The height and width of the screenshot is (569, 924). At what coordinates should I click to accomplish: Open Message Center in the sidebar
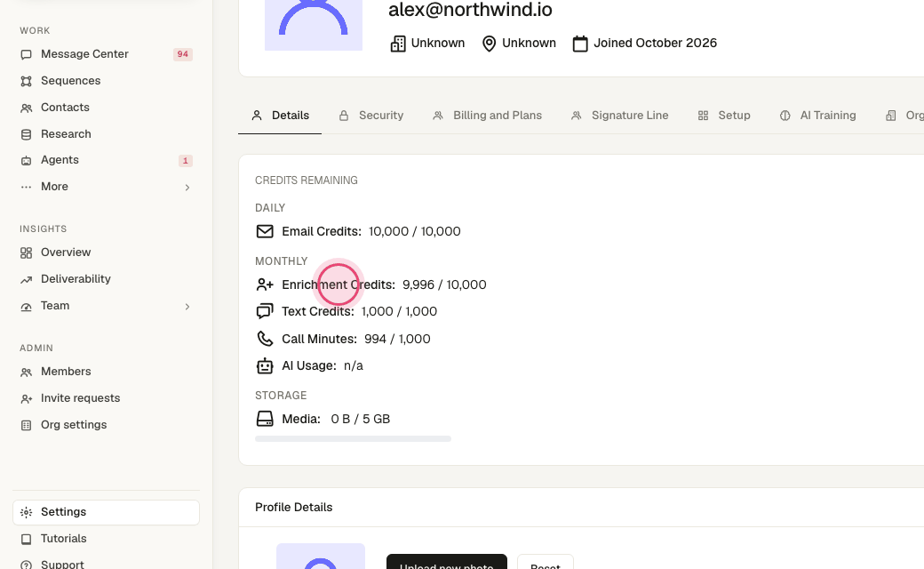click(x=106, y=54)
